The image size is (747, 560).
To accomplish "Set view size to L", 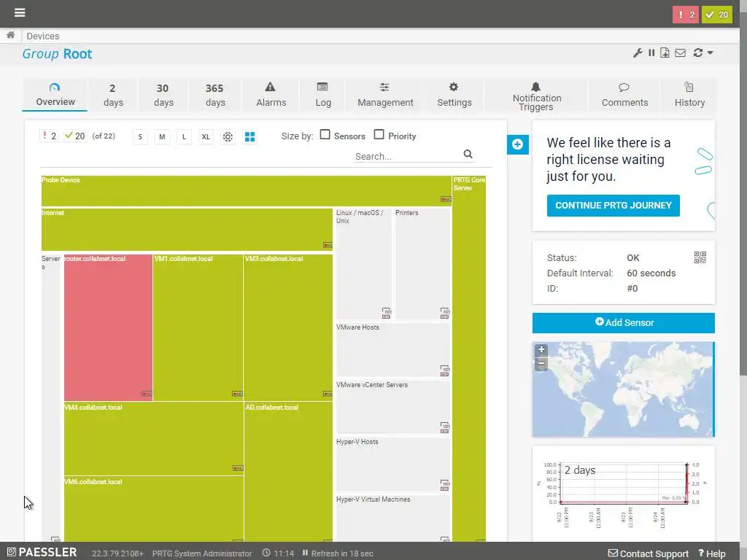I will point(184,137).
